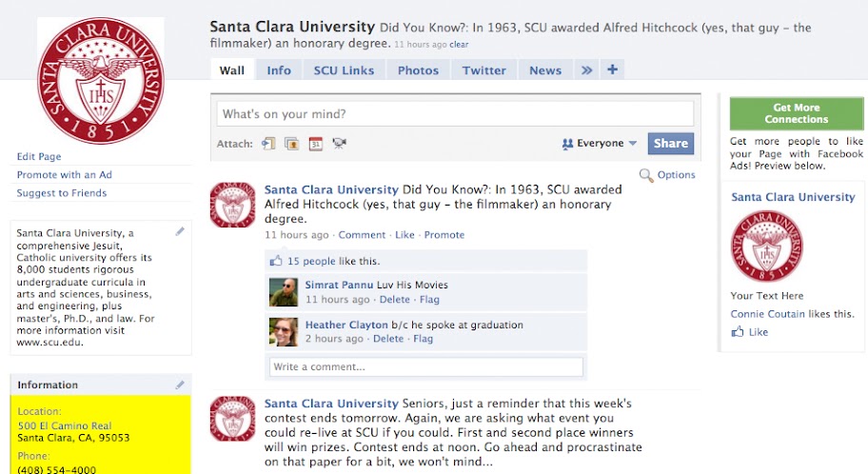Go to the Photos tab
868x474 pixels.
pos(418,70)
